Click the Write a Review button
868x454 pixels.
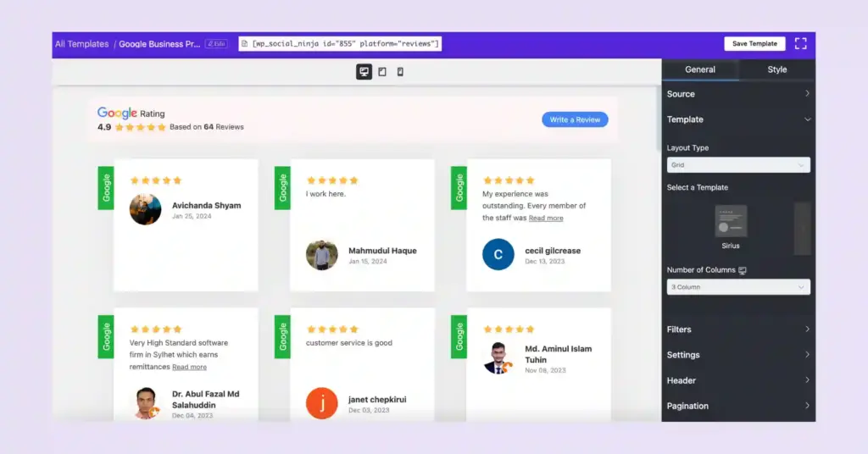[x=575, y=119]
